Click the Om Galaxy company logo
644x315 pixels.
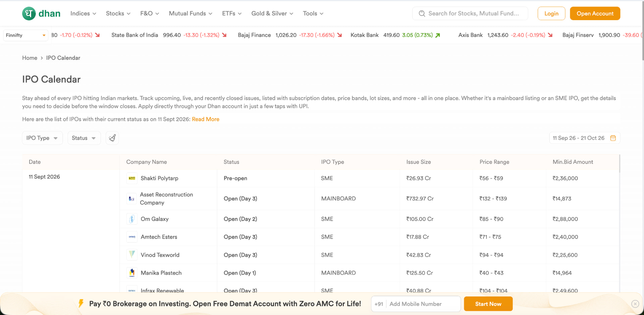[132, 219]
